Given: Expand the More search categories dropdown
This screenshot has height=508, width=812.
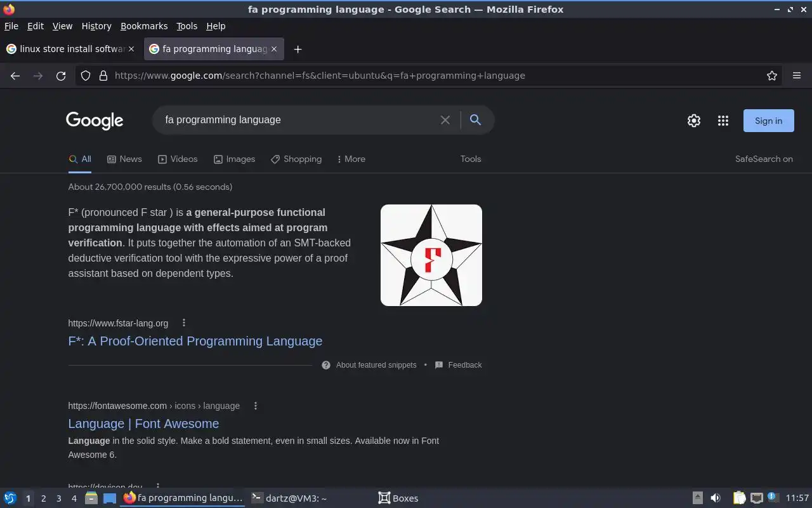Looking at the screenshot, I should [x=351, y=159].
